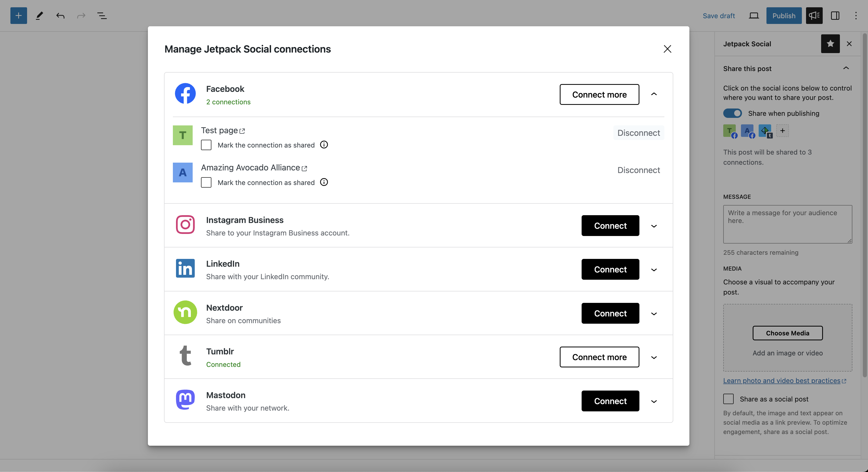
Task: Open the laptop preview icon
Action: pos(754,16)
